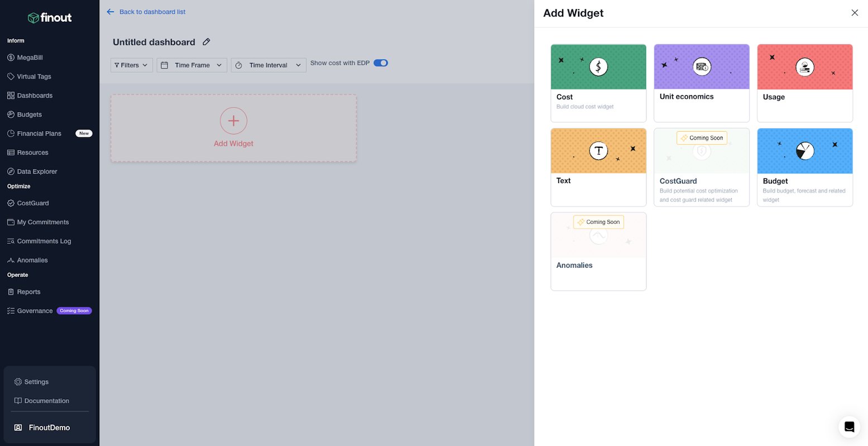868x446 pixels.
Task: Close the Add Widget panel
Action: point(855,13)
